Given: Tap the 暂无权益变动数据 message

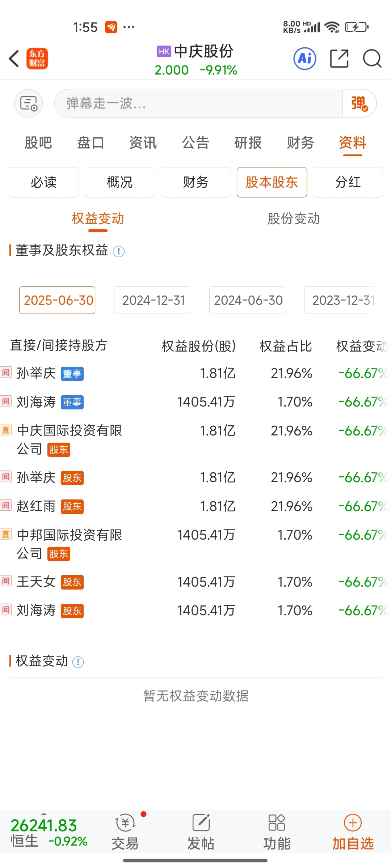Looking at the screenshot, I should 196,696.
